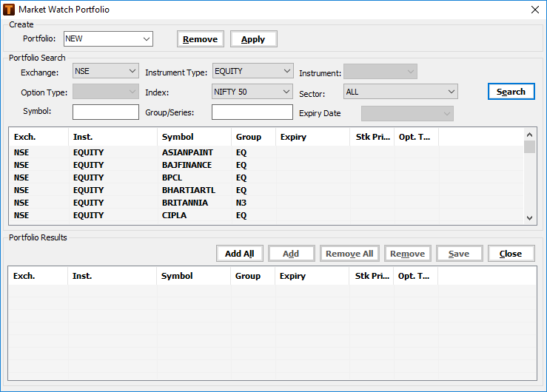547x392 pixels.
Task: Click Stk Pri... column header in search list
Action: (x=372, y=137)
